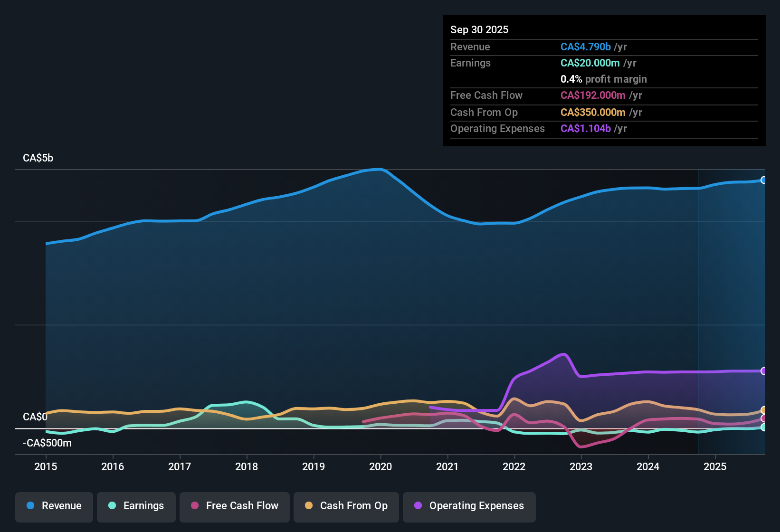
Task: Click the blue Revenue legend dot
Action: coord(30,506)
